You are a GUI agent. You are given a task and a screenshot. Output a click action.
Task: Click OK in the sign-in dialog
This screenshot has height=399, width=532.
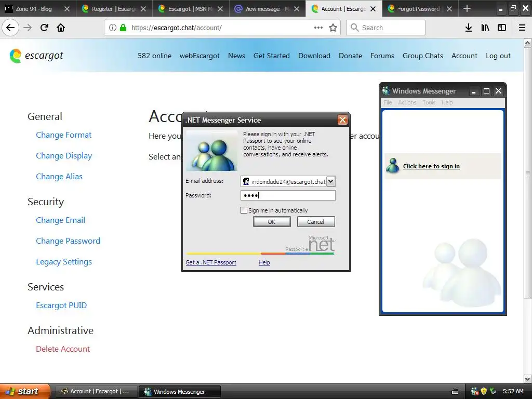(x=272, y=221)
